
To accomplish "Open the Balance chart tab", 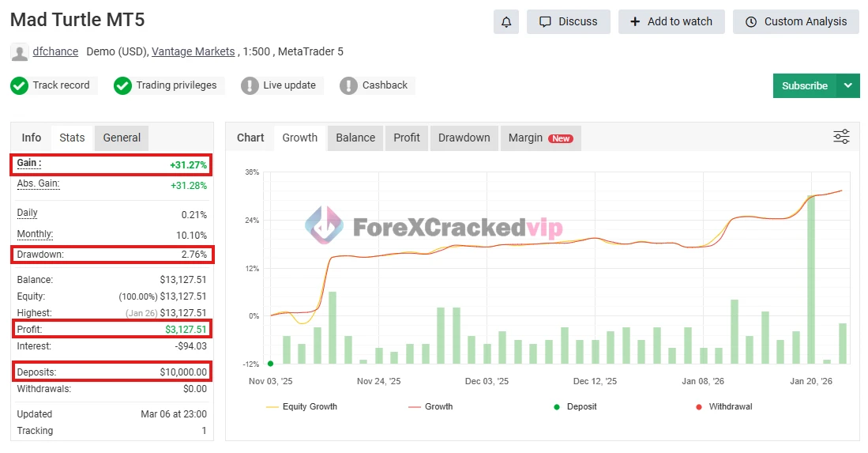I will point(355,138).
